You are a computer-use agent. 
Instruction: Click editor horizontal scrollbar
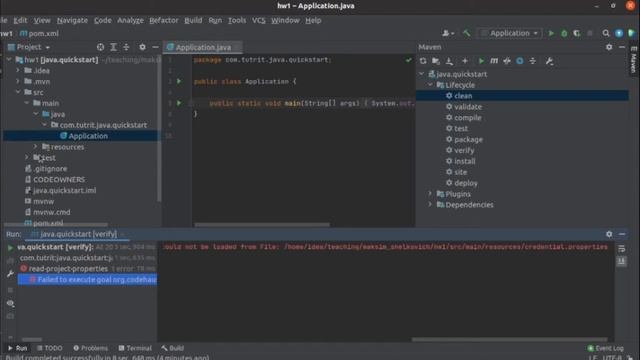(x=262, y=224)
